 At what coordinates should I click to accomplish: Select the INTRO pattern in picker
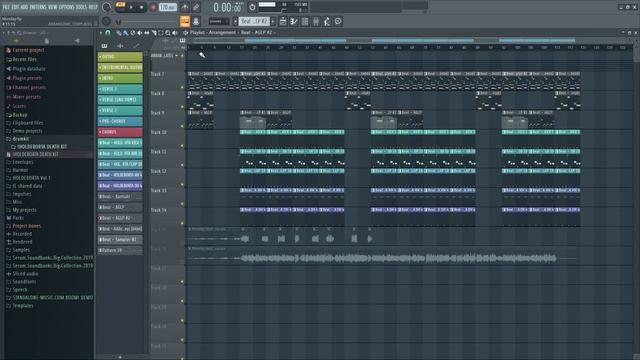click(x=120, y=78)
